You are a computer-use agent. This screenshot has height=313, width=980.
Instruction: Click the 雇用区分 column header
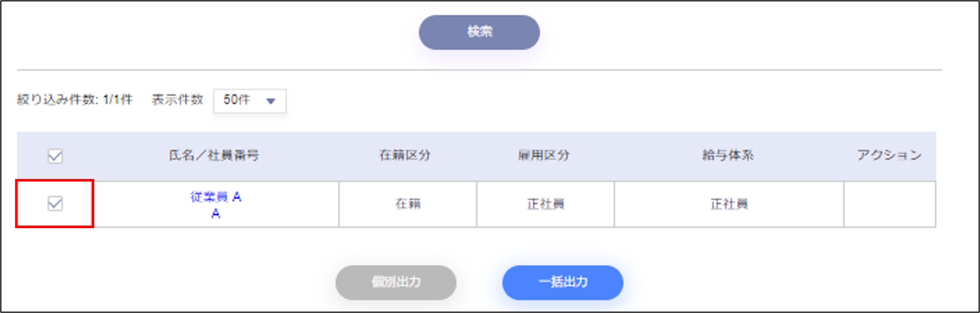544,155
